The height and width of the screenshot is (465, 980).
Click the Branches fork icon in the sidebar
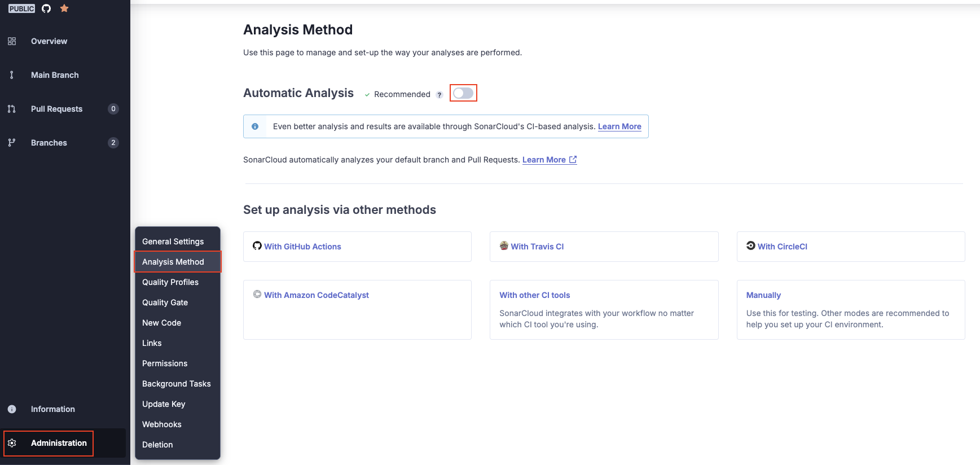point(12,143)
